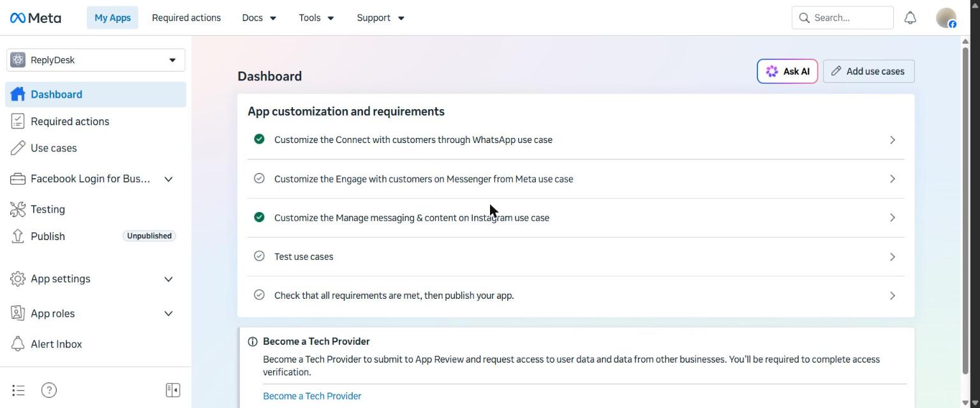Click the gray check for Messenger use case
Image resolution: width=980 pixels, height=408 pixels.
(x=259, y=179)
